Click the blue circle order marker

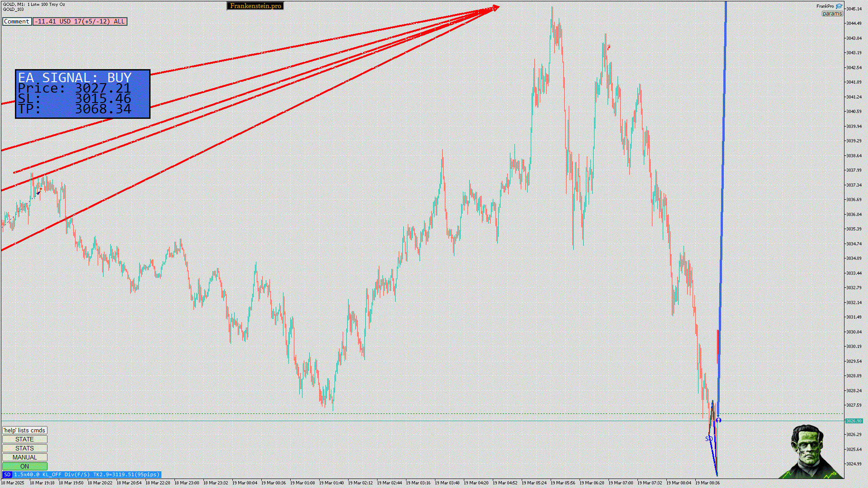(718, 420)
